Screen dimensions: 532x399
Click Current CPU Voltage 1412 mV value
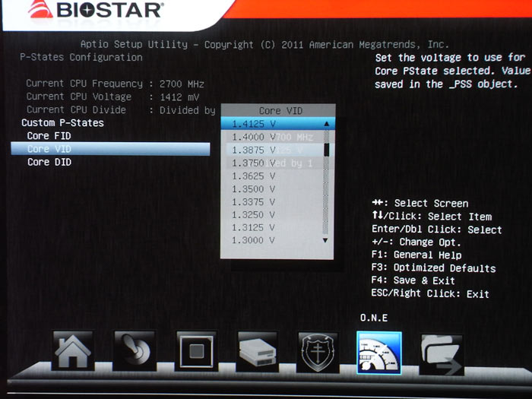pos(179,97)
